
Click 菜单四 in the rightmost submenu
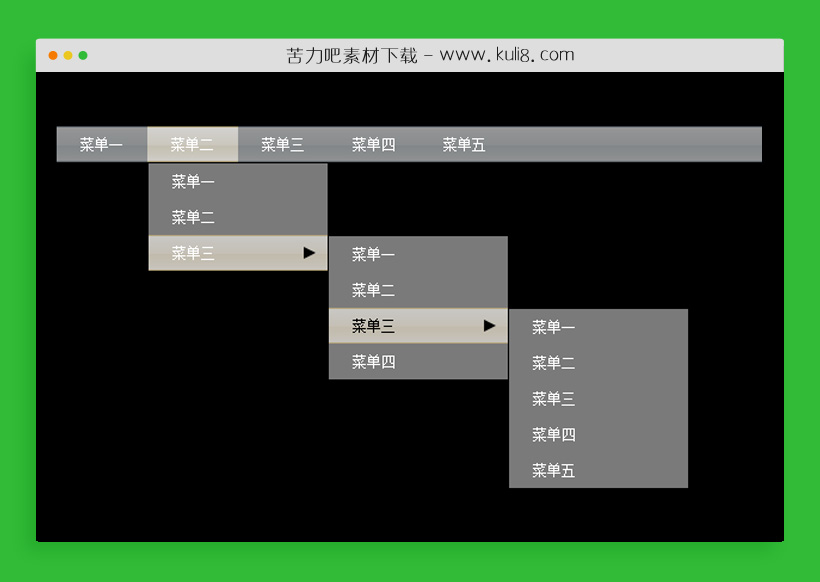(552, 434)
